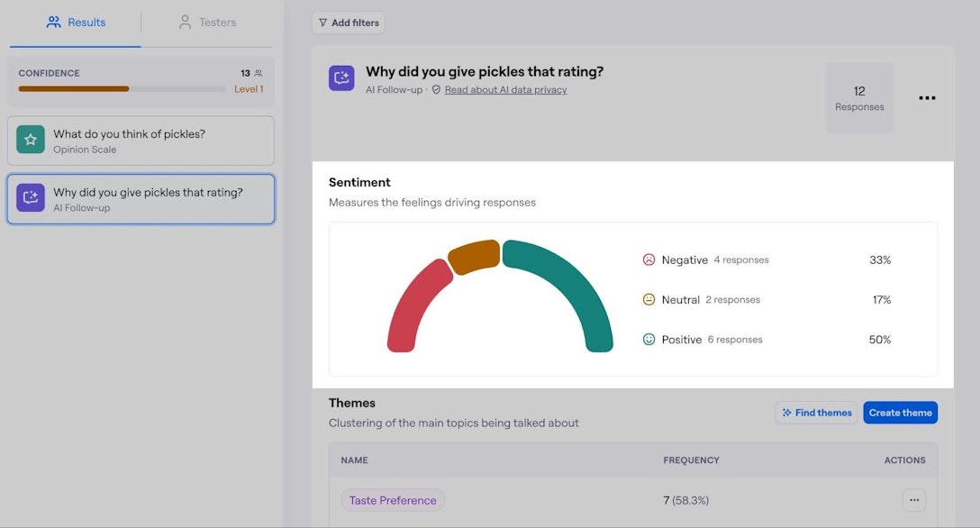980x528 pixels.
Task: Click the Positive sentiment face icon
Action: point(649,339)
